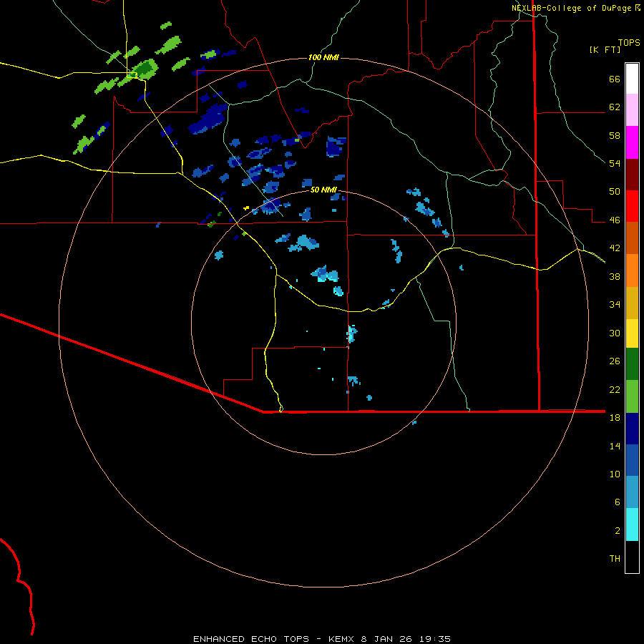Pick the cyan legend swatch
The height and width of the screenshot is (644, 644).
632,525
